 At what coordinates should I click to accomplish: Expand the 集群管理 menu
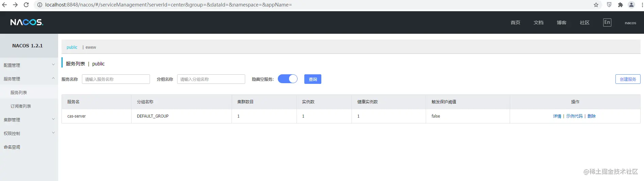click(29, 120)
